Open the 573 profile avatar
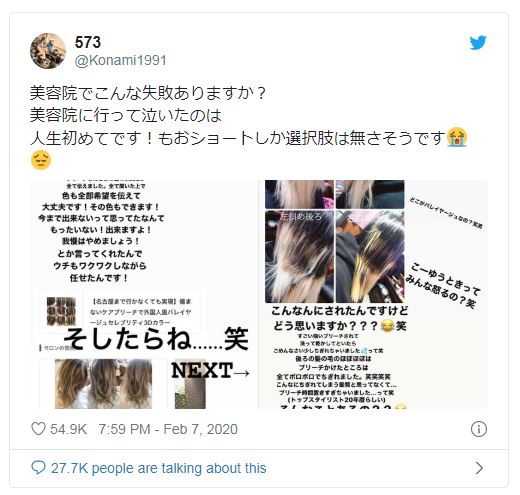Screen dimensions: 520x495 pos(48,51)
